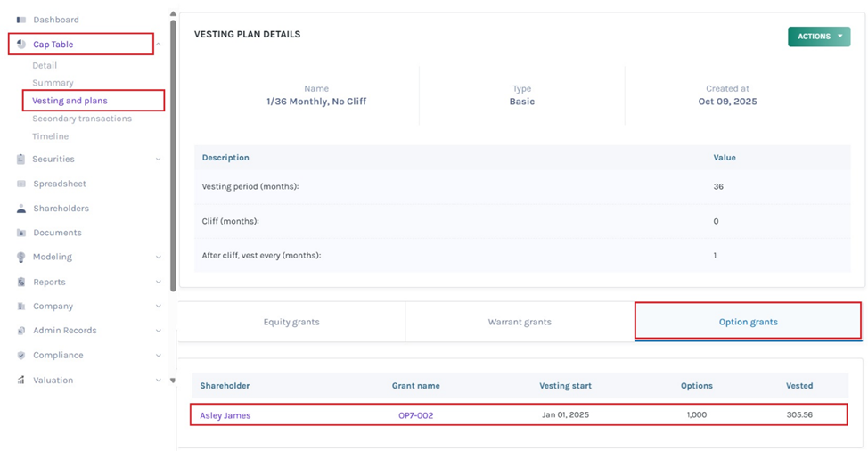Viewport: 868px width, 451px height.
Task: Click the Spreadsheet icon in sidebar
Action: pyautogui.click(x=21, y=184)
